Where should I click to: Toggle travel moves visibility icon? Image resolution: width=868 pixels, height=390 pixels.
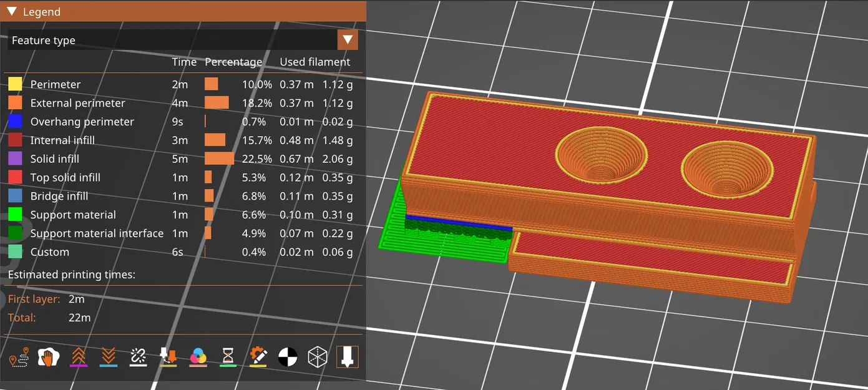pyautogui.click(x=19, y=357)
